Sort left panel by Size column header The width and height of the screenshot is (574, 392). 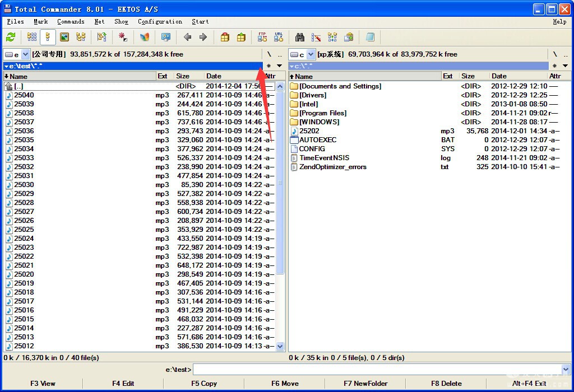click(x=189, y=76)
